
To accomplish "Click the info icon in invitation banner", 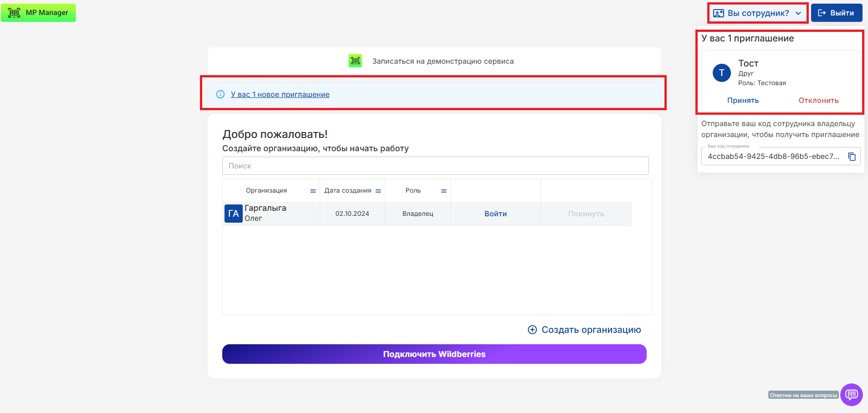I will (x=220, y=94).
